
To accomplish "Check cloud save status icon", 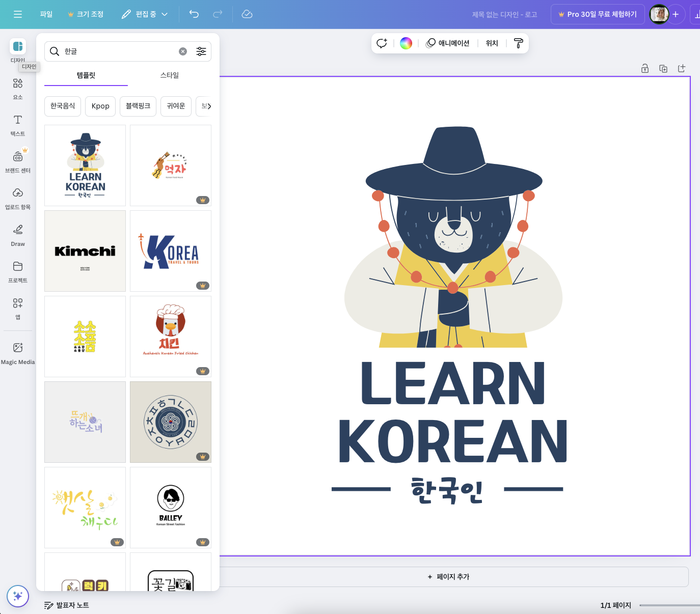I will coord(247,14).
